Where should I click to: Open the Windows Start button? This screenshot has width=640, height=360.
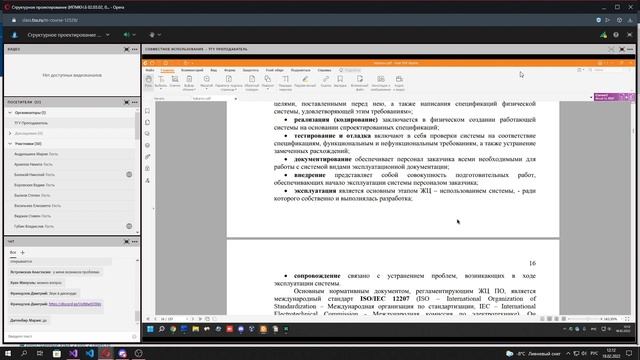(8, 353)
